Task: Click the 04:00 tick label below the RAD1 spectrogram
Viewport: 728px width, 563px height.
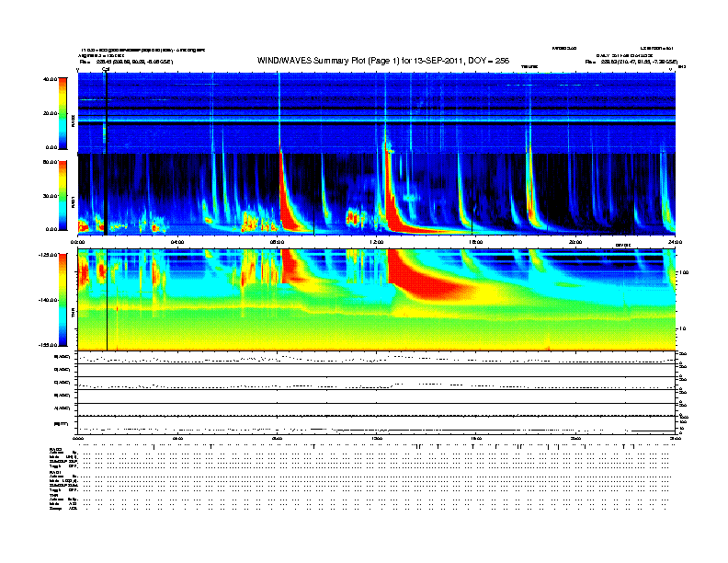Action: pos(177,242)
